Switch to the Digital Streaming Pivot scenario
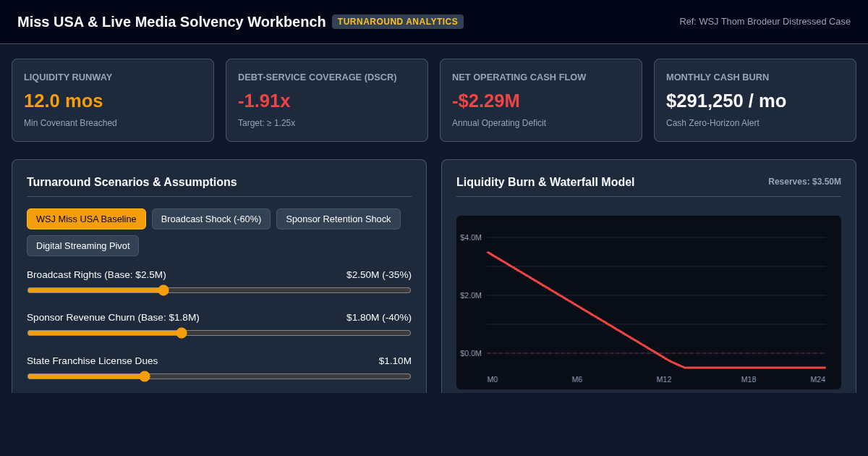The width and height of the screenshot is (868, 456). [83, 245]
